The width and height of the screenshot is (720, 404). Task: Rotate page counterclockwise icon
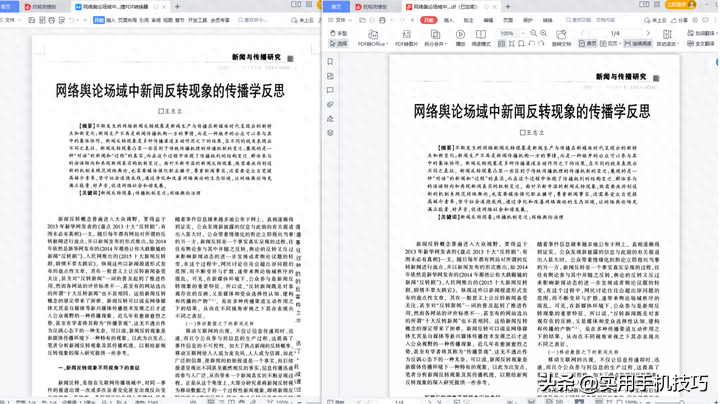click(531, 44)
